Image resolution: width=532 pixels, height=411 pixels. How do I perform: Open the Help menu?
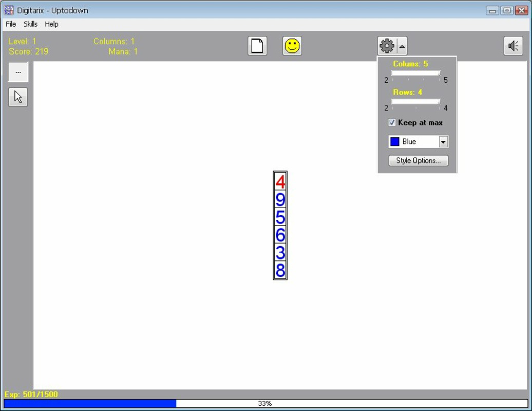(x=51, y=24)
